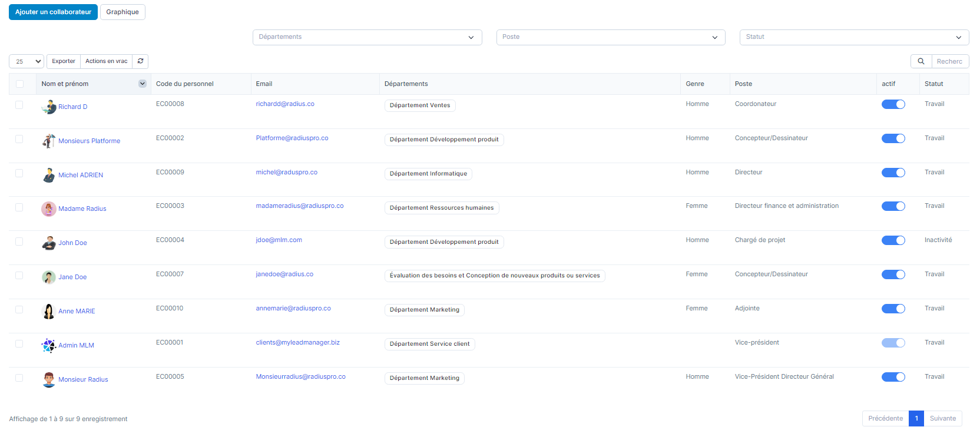Open the jdoe@mlm.com email link
Image resolution: width=980 pixels, height=440 pixels.
(279, 240)
